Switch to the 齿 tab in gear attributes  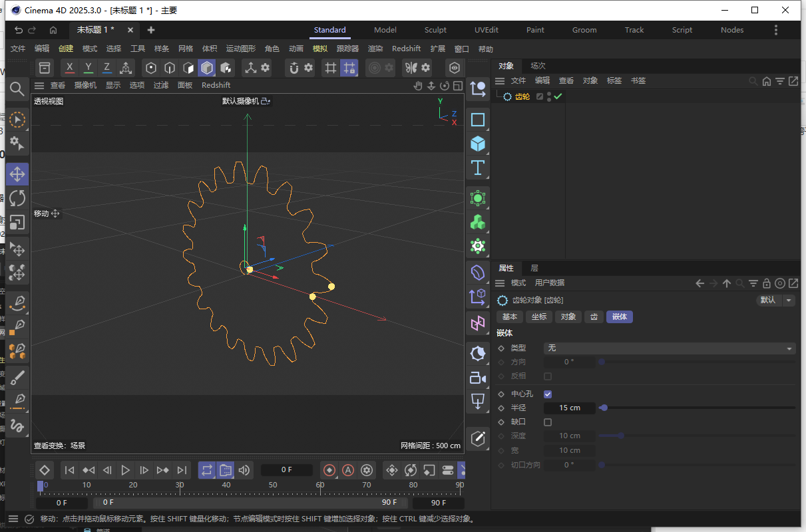click(594, 317)
